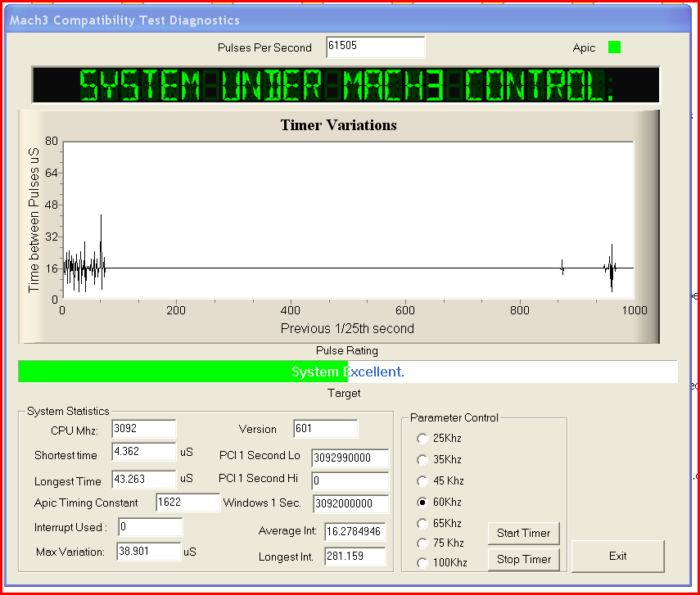Click the Stop Timer button

coord(524,559)
